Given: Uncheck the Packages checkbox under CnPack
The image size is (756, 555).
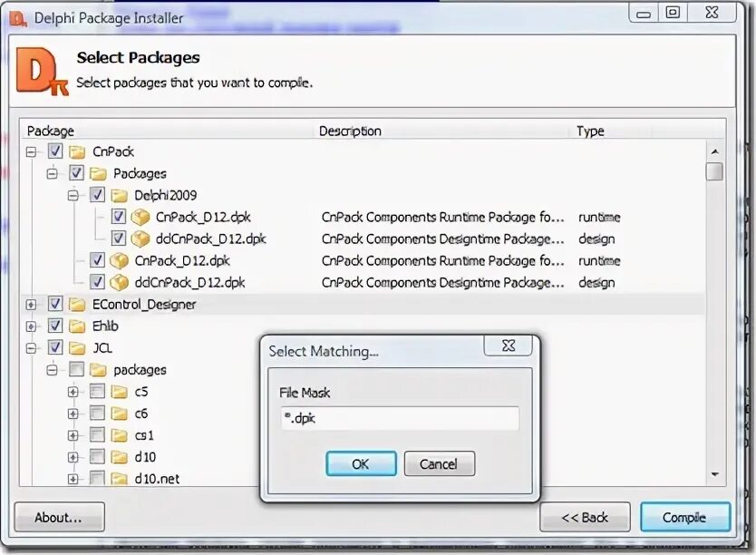Looking at the screenshot, I should pyautogui.click(x=76, y=173).
